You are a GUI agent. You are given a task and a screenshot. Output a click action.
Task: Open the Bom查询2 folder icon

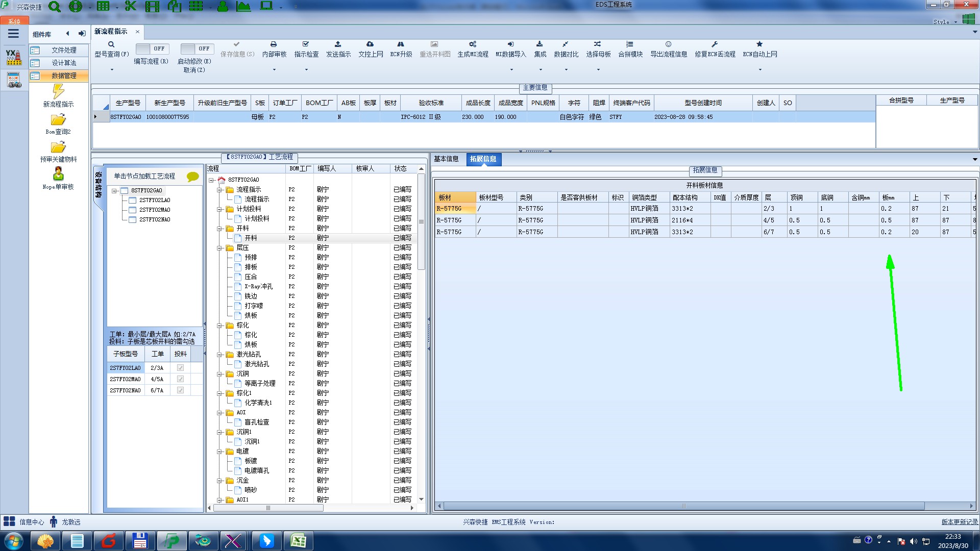coord(58,120)
